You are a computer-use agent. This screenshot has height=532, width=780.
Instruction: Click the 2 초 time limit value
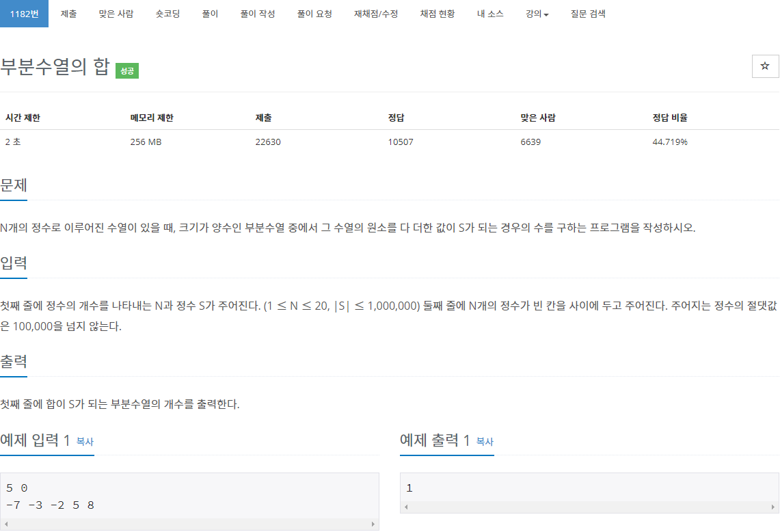pyautogui.click(x=13, y=142)
